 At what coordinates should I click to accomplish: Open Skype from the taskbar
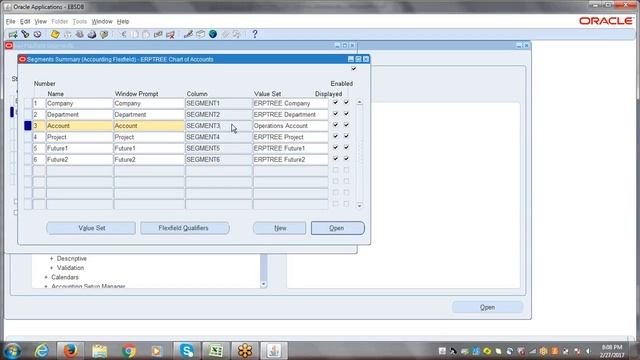(187, 351)
